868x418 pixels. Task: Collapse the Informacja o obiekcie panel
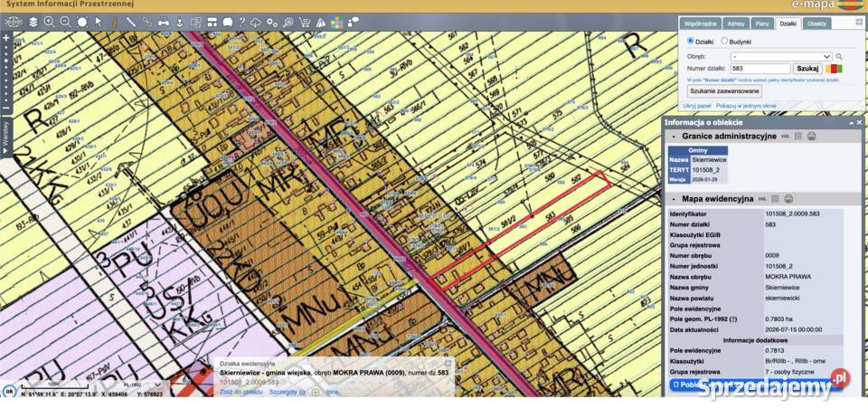pyautogui.click(x=851, y=122)
